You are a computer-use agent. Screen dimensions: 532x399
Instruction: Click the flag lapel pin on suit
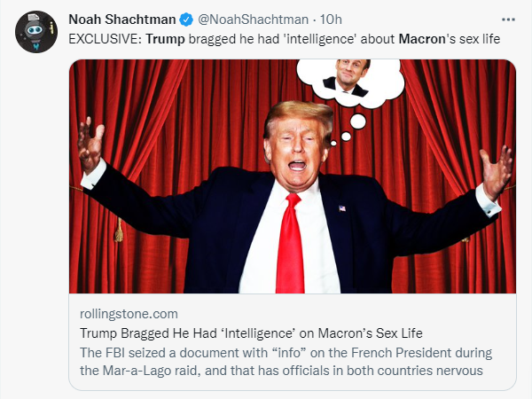click(x=342, y=207)
